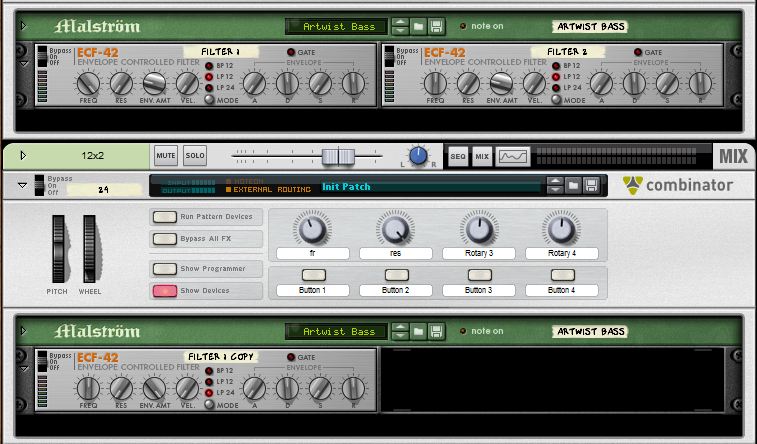Open patch browser folder on bottom Malström

click(419, 331)
